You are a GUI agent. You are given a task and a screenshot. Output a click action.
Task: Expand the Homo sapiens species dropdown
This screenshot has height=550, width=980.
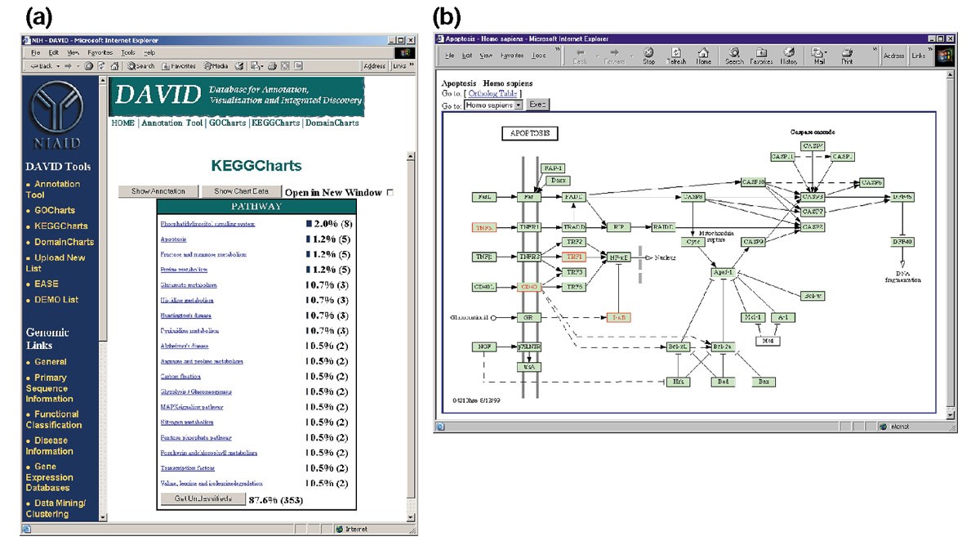pyautogui.click(x=518, y=105)
